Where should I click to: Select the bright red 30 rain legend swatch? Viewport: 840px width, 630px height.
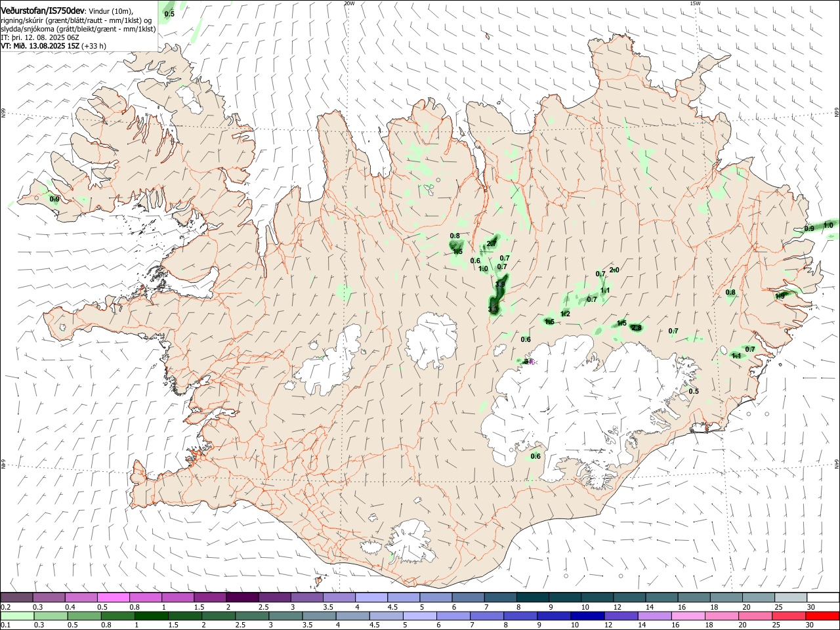822,616
